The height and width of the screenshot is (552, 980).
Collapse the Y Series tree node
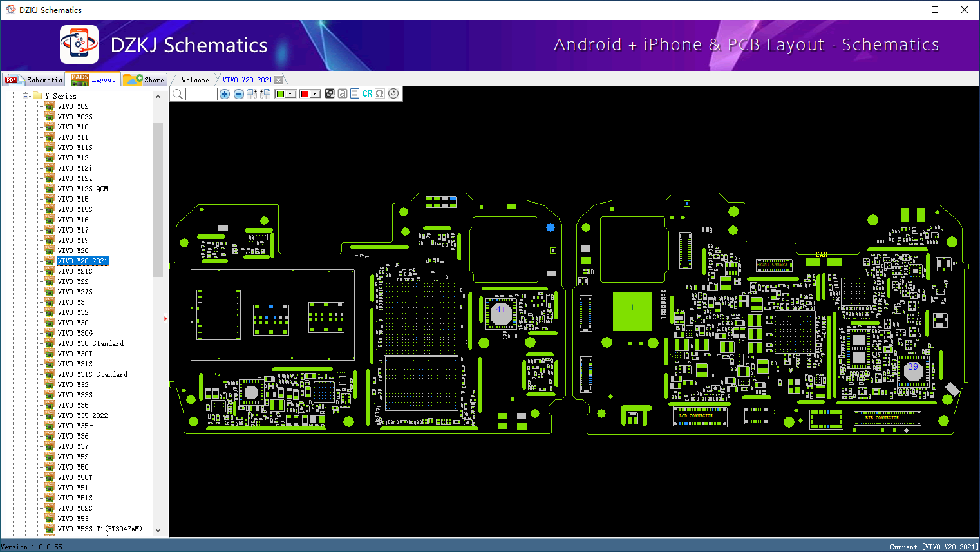(x=26, y=96)
